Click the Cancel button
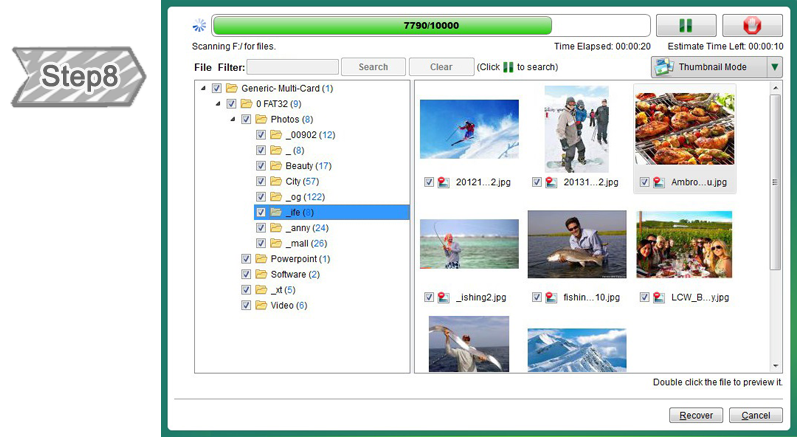Screen dimensions: 807x437 (756, 415)
